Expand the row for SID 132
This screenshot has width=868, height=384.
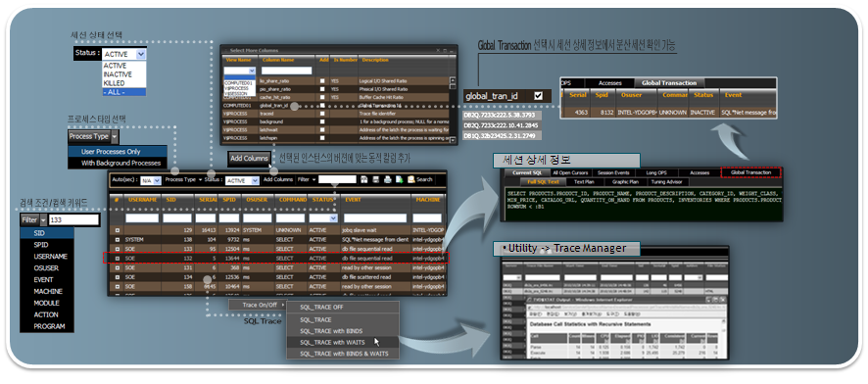tap(117, 259)
